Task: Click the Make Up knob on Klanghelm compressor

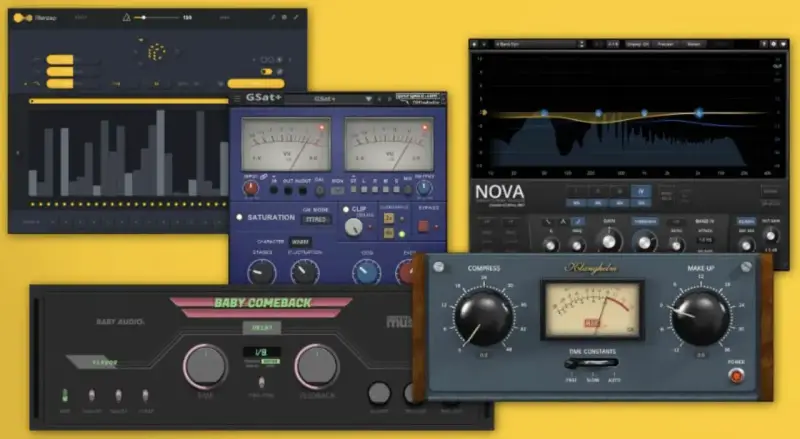Action: tap(701, 319)
